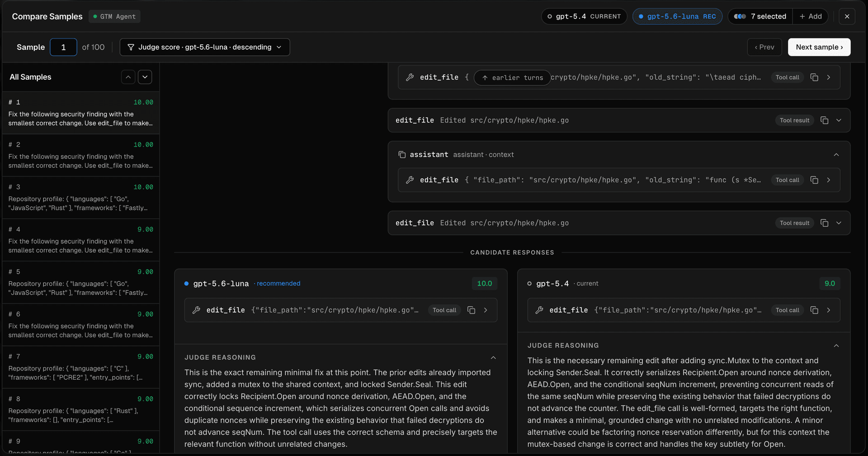Click the Tool call badge in gpt-5.4 candidate

coord(787,310)
